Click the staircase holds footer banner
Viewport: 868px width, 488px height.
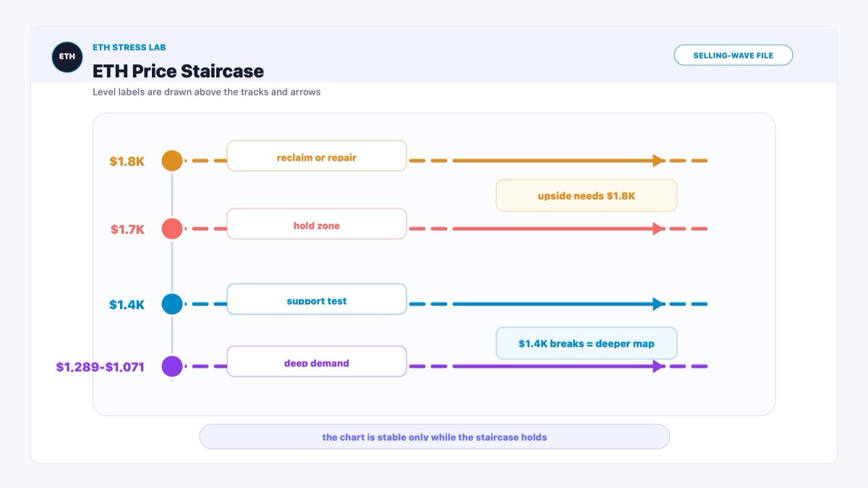pyautogui.click(x=435, y=437)
